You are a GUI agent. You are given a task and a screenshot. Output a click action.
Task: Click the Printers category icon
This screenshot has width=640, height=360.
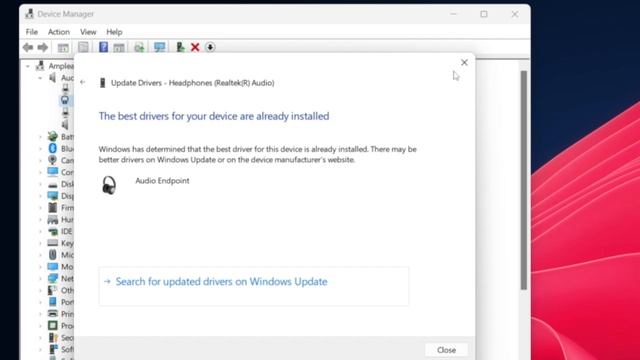click(x=53, y=314)
